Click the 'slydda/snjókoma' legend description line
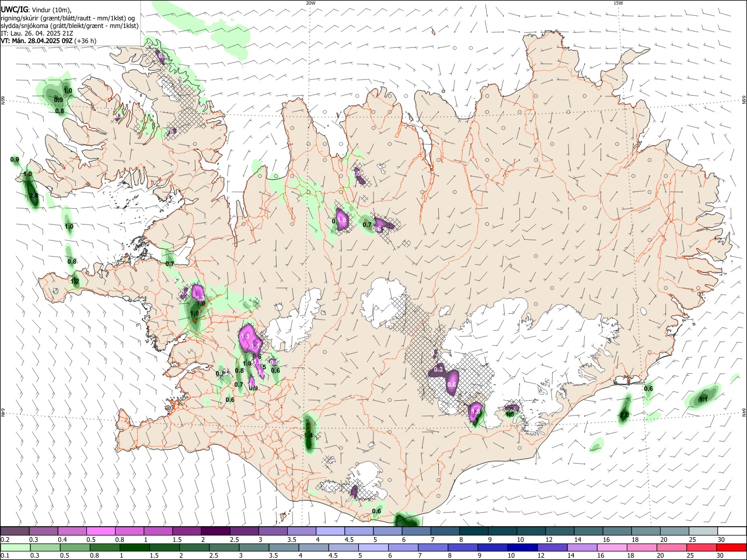The height and width of the screenshot is (560, 747). tap(69, 26)
